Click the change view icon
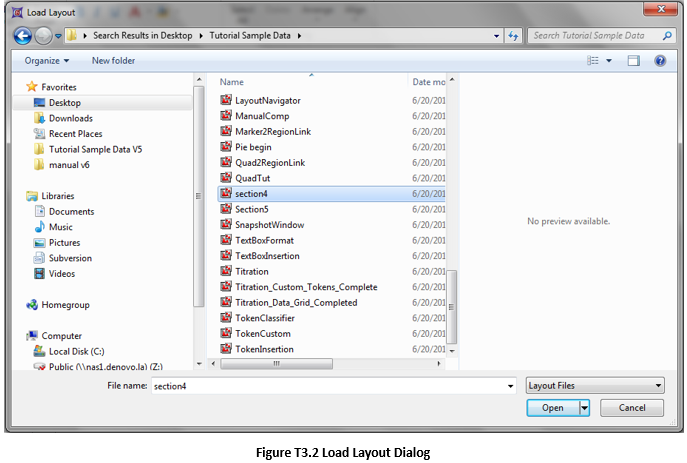The width and height of the screenshot is (687, 463). (x=594, y=61)
